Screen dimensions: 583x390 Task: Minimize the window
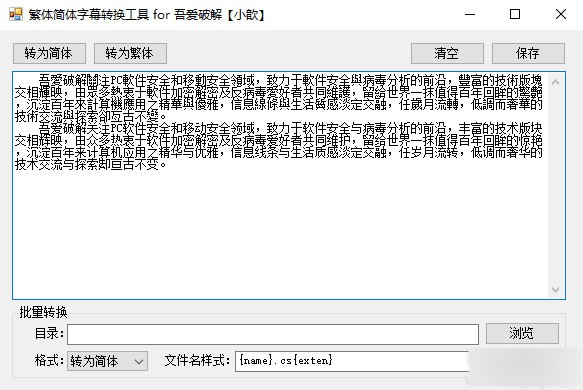pos(470,14)
